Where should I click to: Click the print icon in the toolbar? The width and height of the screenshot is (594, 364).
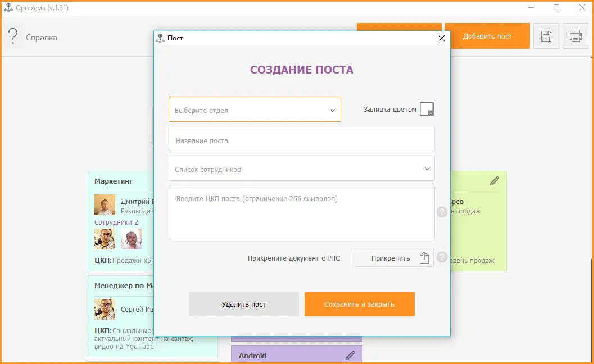575,35
